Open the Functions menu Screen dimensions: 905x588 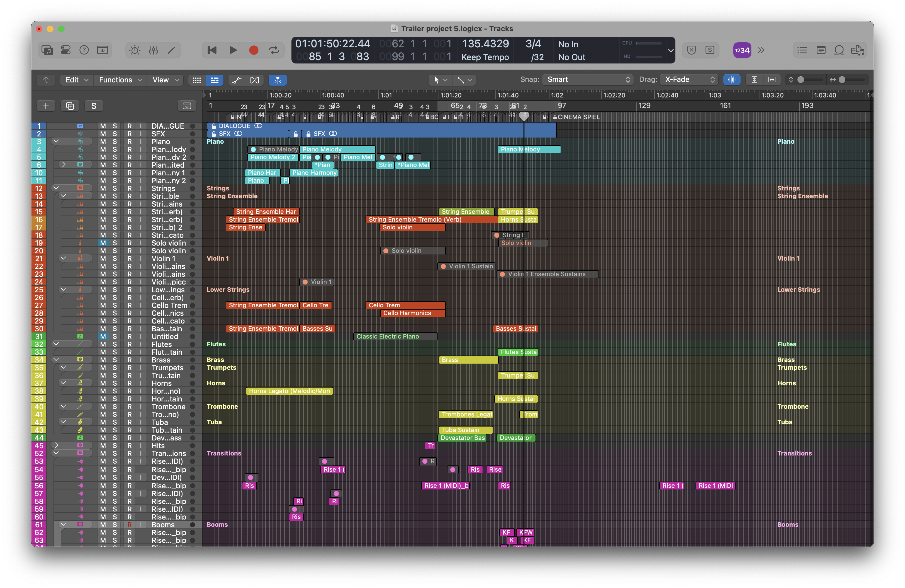tap(120, 80)
